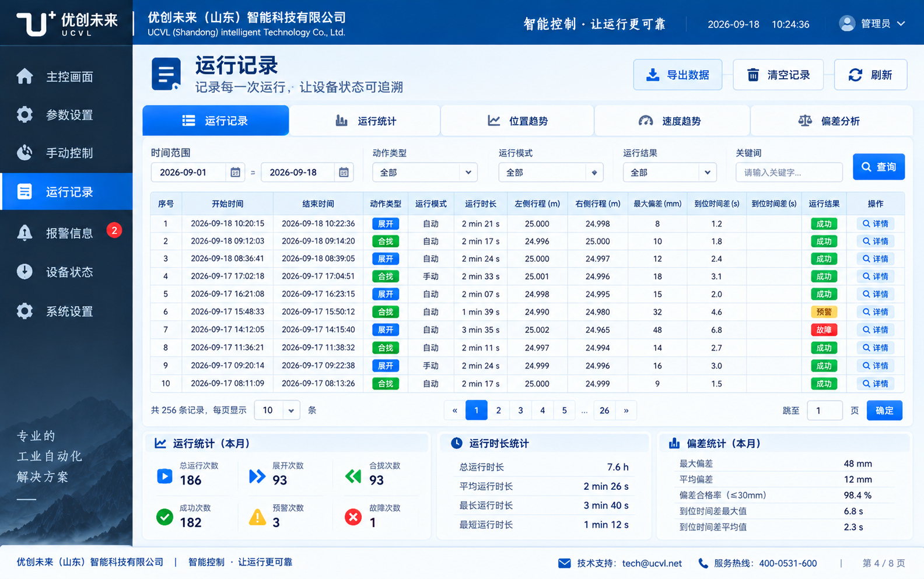Open start date calendar picker icon
Screen dimensions: 924x579
235,173
